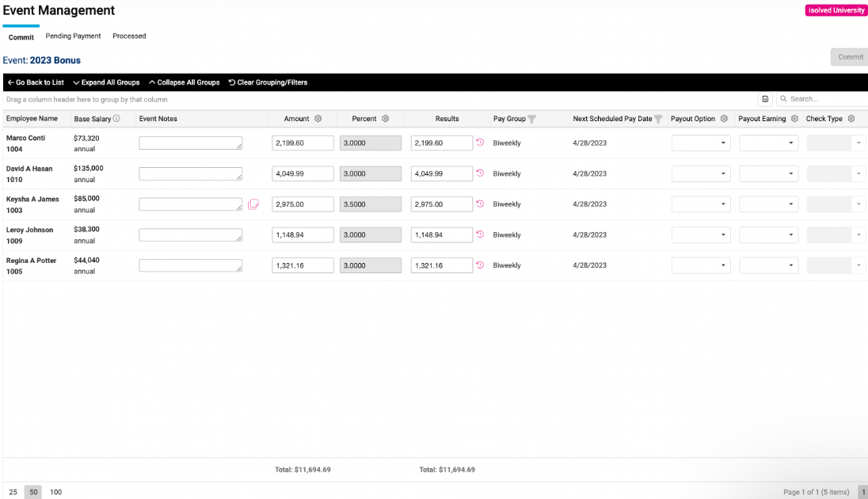
Task: Click the Amount field for Leroy Johnson
Action: click(303, 235)
